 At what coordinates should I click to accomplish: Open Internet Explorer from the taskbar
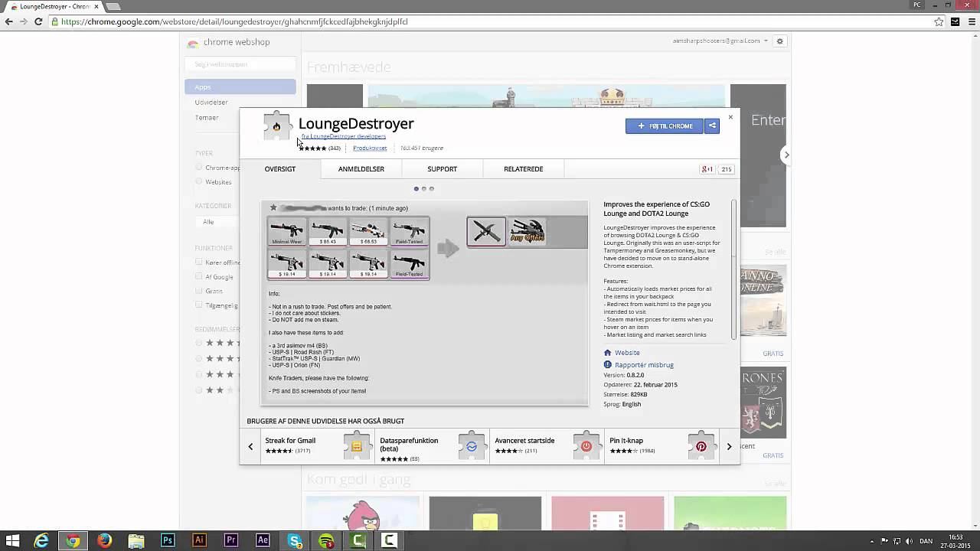point(41,541)
